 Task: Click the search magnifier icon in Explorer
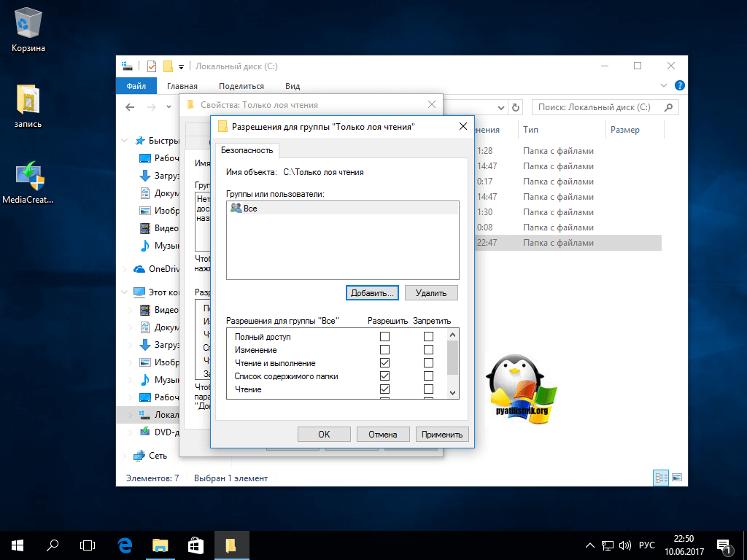point(668,107)
